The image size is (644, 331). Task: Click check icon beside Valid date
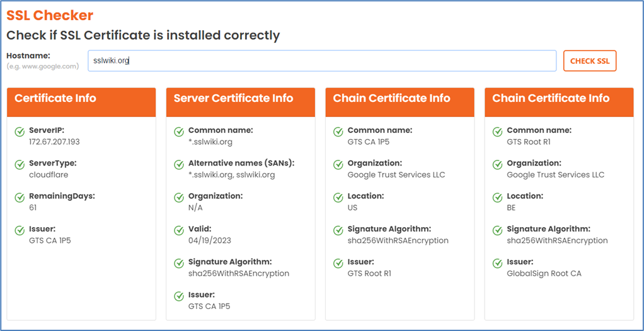coord(179,230)
